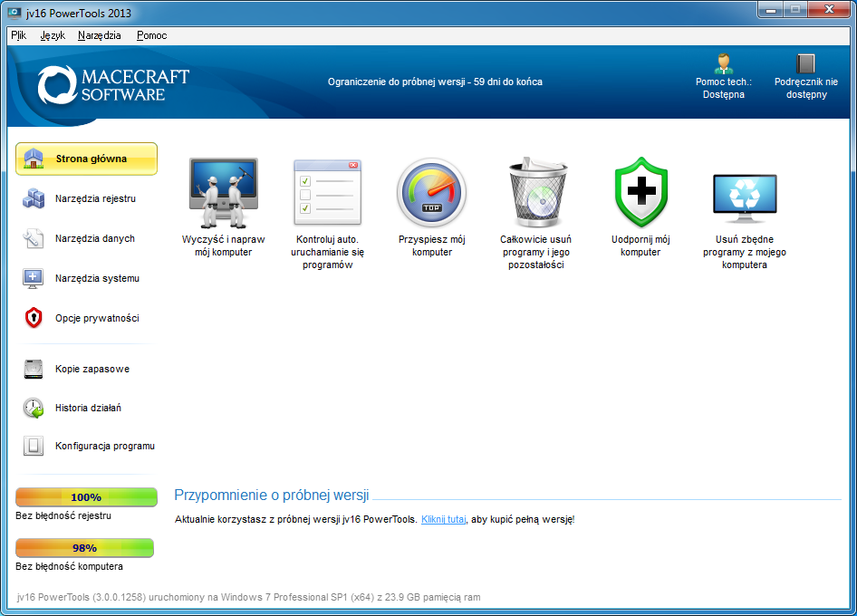Screen dimensions: 857x616
Task: Launch Wyczyść i napraw mój komputer icon
Action: click(224, 193)
